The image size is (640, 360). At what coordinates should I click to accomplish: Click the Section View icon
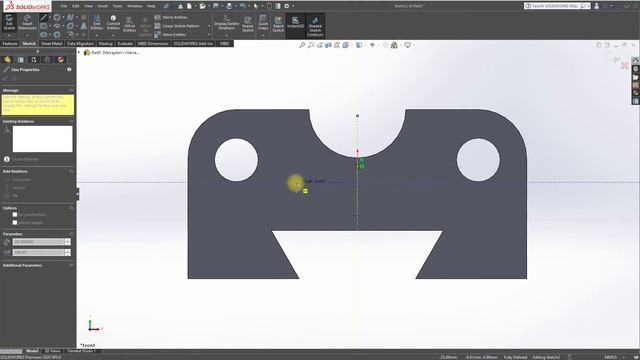pyautogui.click(x=329, y=45)
